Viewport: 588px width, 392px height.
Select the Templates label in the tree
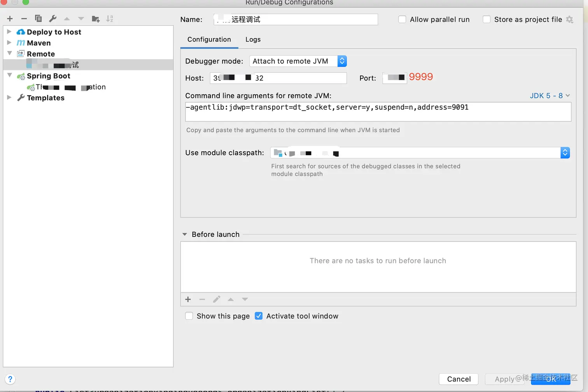(45, 98)
